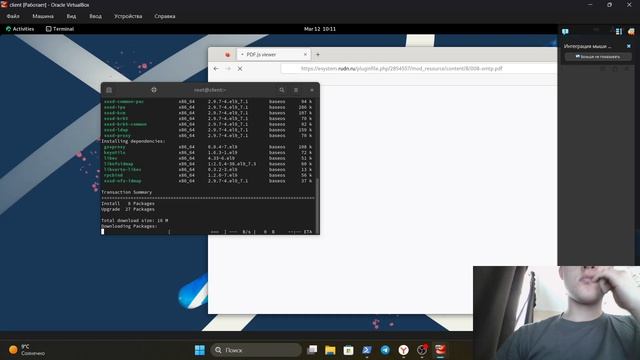
Task: Stop loading the browser page
Action: [240, 69]
